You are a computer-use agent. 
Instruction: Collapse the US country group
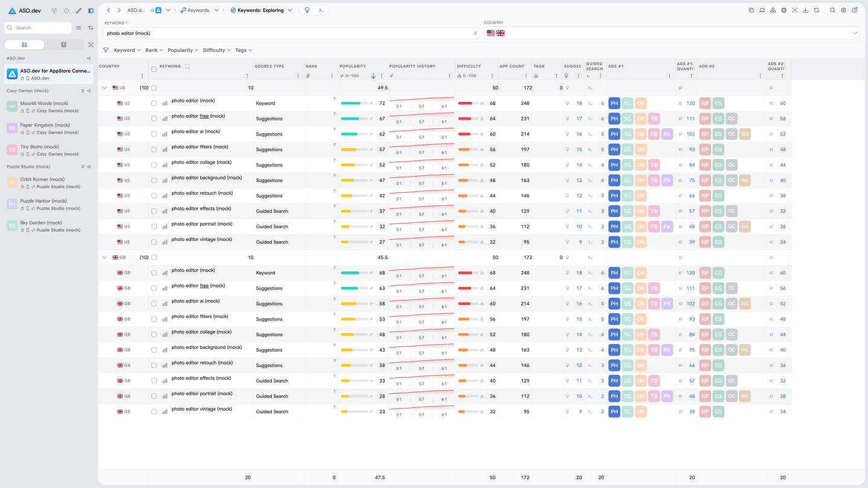(104, 88)
